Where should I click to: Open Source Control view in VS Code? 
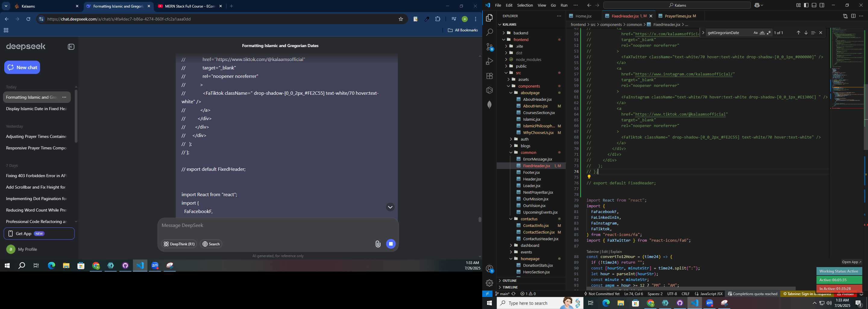489,47
